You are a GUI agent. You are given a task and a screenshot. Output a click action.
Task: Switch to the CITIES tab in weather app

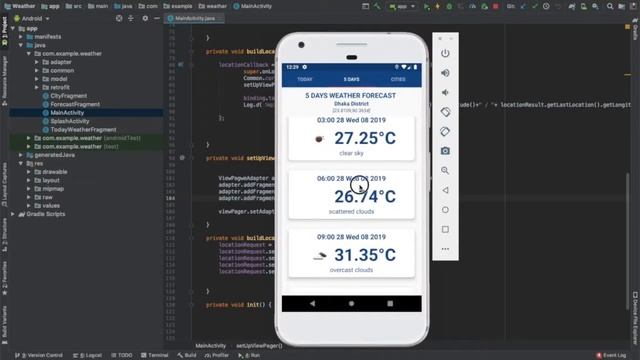[398, 79]
